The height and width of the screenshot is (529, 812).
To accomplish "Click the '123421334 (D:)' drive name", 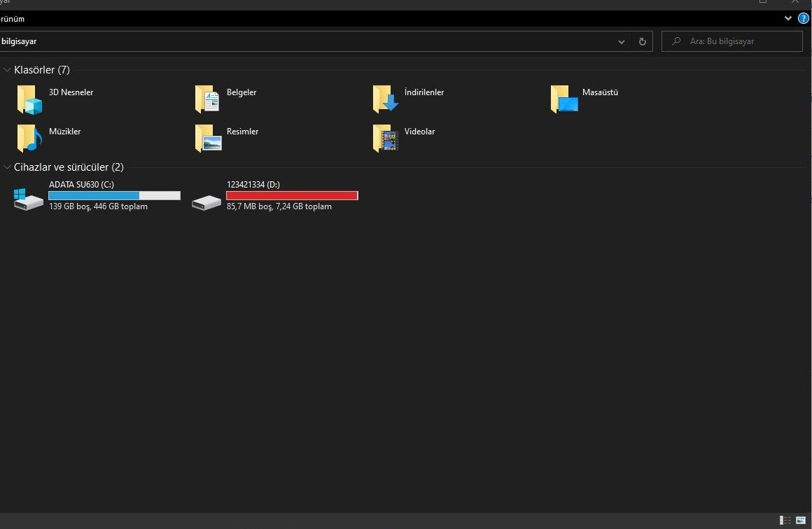I will [253, 184].
